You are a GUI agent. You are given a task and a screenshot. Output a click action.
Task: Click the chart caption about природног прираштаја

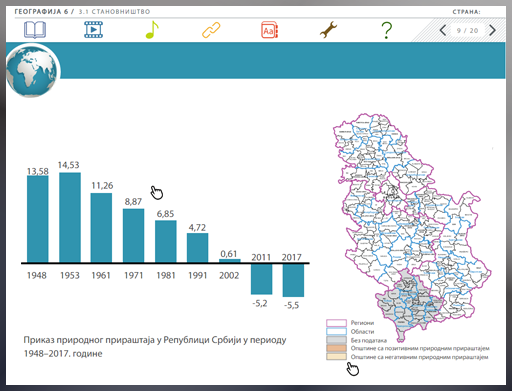click(155, 347)
